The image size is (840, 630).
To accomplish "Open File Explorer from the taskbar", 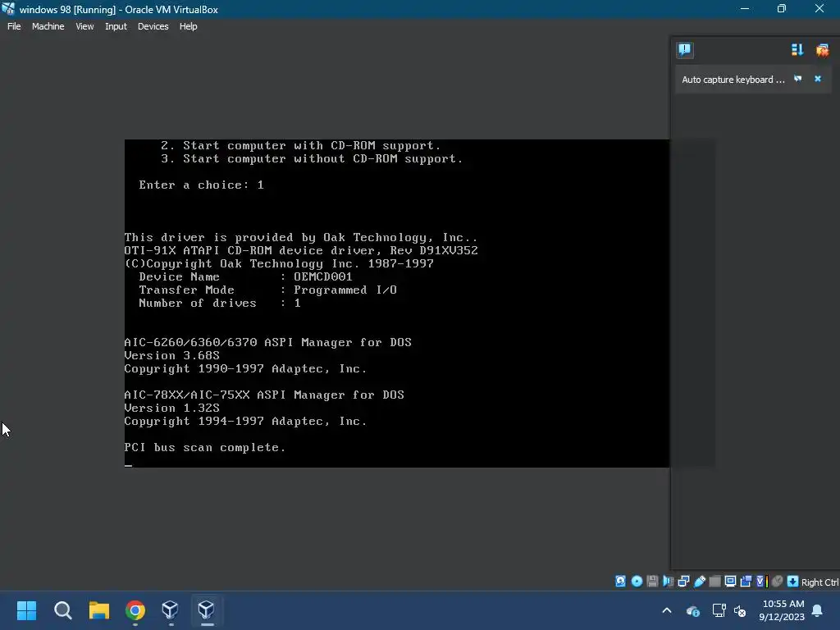I will (99, 609).
